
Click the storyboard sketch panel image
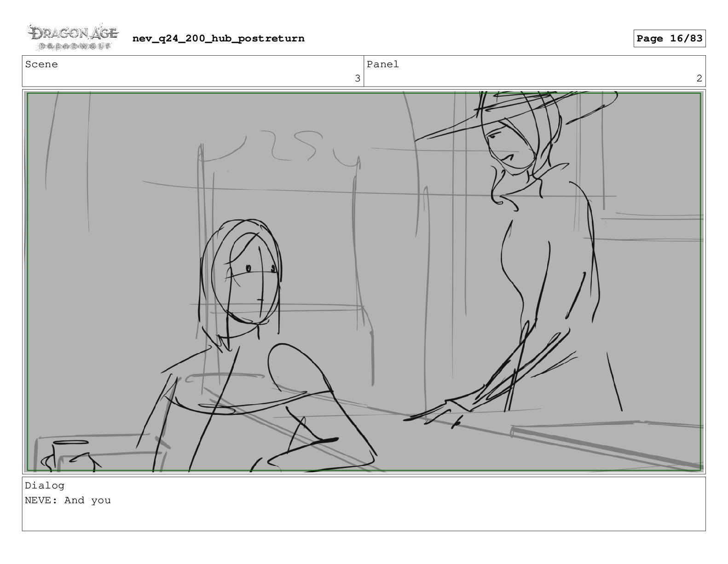coord(364,282)
